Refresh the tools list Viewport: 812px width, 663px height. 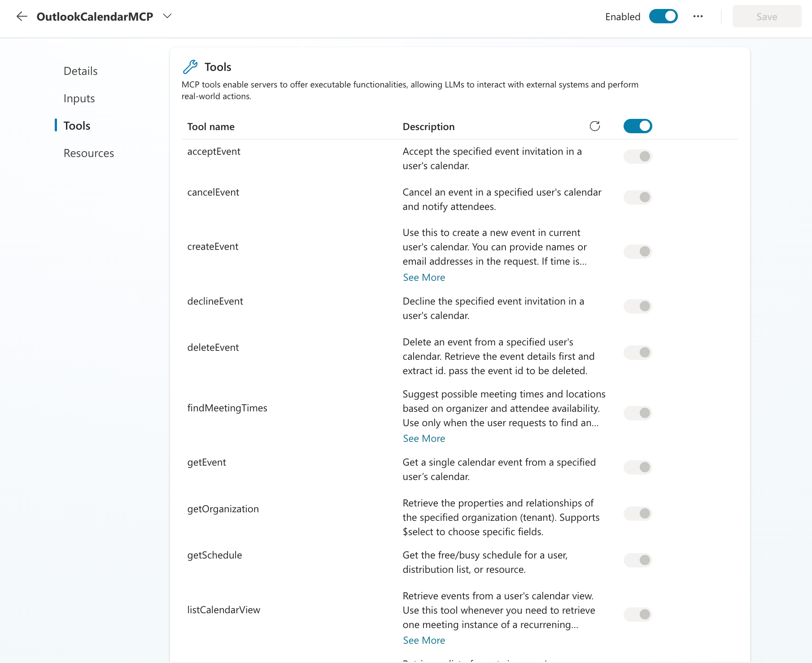coord(595,126)
